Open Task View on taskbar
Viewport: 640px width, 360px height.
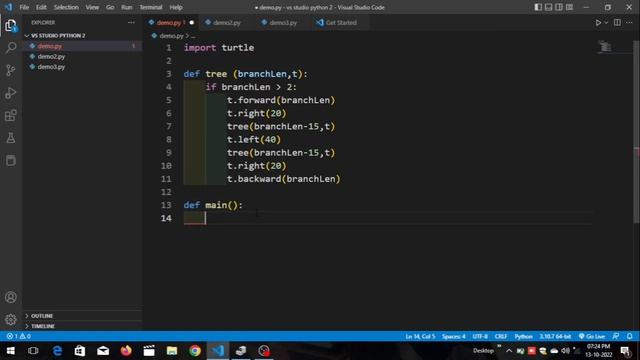(x=33, y=351)
